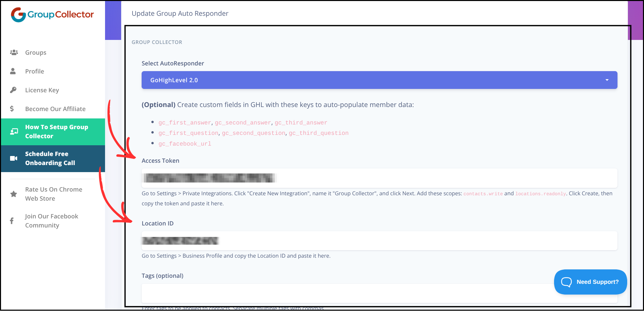Click the gc_first_question key text
644x311 pixels.
(188, 133)
